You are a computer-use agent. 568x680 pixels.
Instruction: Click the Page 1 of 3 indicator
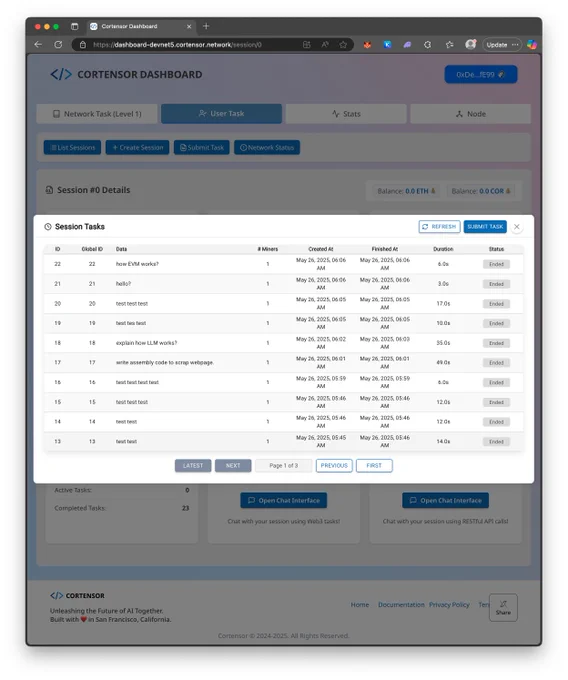click(x=284, y=465)
